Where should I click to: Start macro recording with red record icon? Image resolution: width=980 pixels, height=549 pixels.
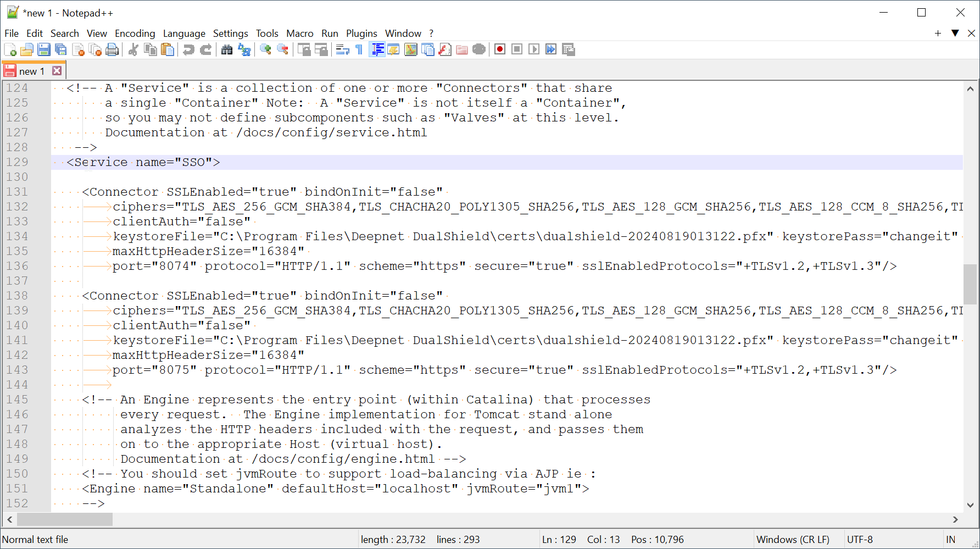(x=500, y=49)
